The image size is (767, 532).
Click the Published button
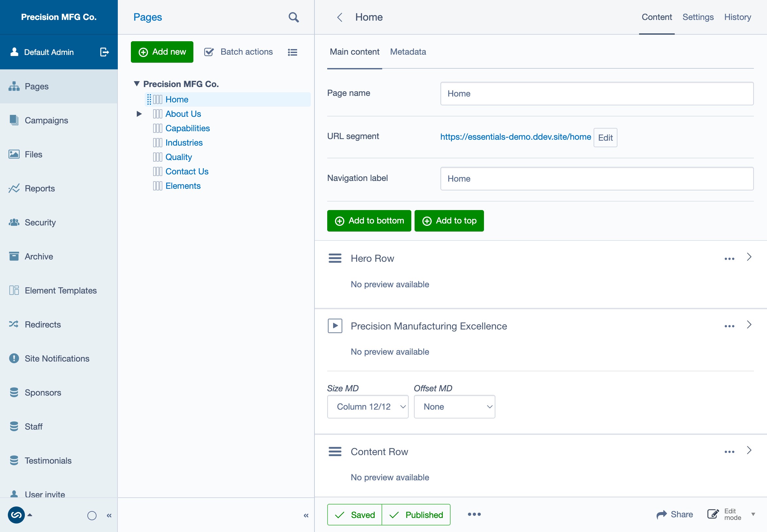click(416, 515)
